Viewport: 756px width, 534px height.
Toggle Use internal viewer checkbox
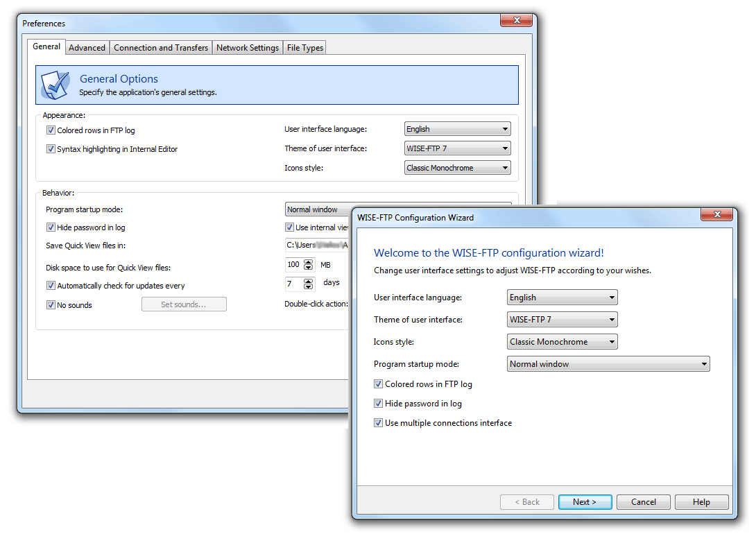click(x=289, y=227)
